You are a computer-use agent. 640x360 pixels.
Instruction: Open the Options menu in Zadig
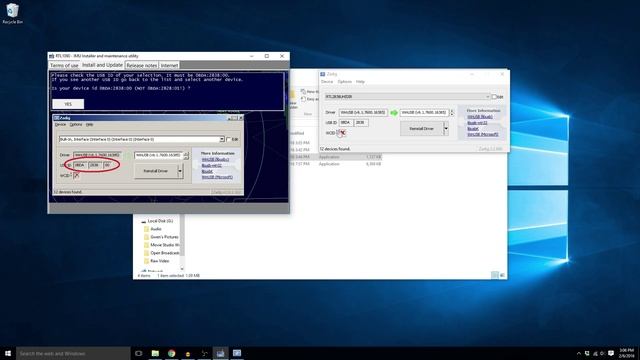(x=345, y=82)
